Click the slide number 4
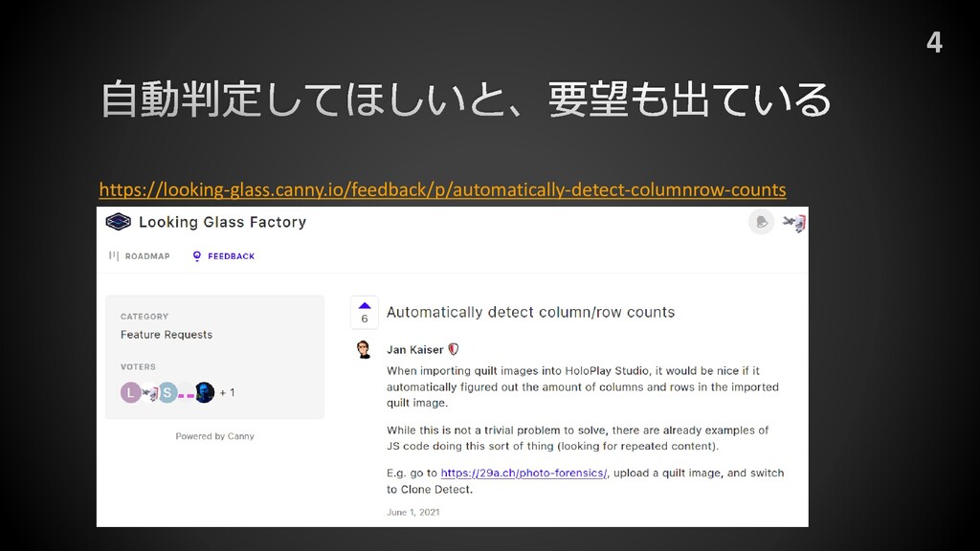This screenshot has height=551, width=980. point(934,42)
